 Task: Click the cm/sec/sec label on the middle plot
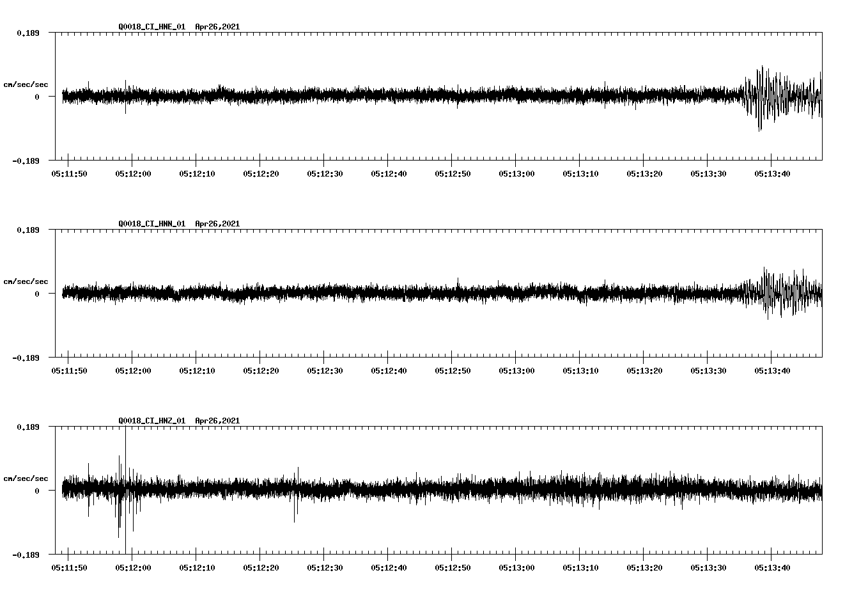pyautogui.click(x=26, y=281)
